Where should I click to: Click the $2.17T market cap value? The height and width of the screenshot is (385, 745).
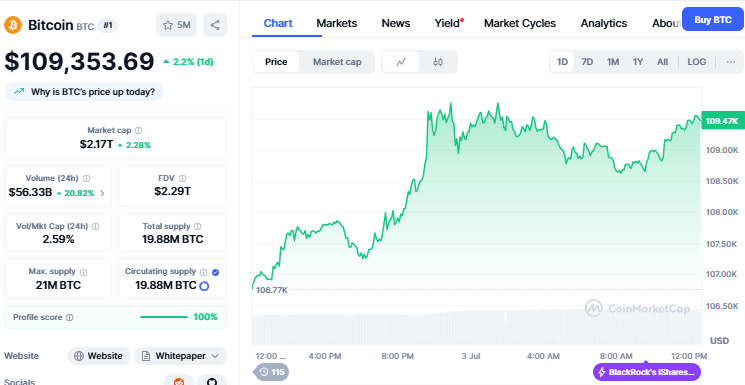96,144
